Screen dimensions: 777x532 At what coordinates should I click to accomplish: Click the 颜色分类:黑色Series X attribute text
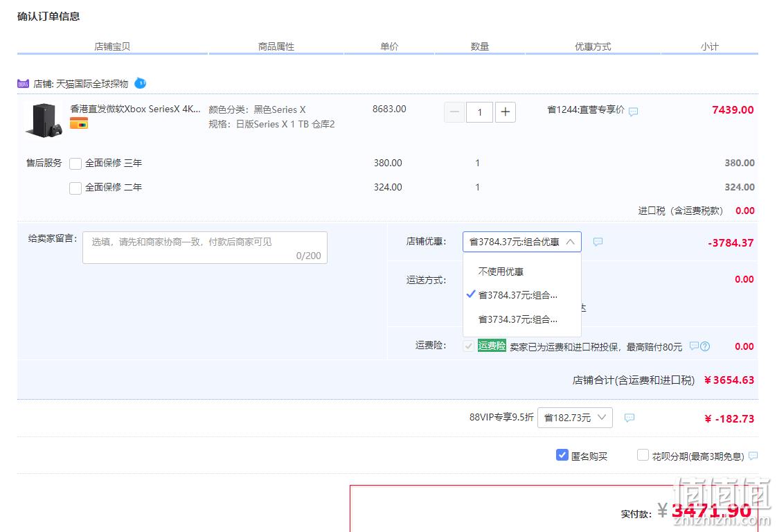(257, 109)
